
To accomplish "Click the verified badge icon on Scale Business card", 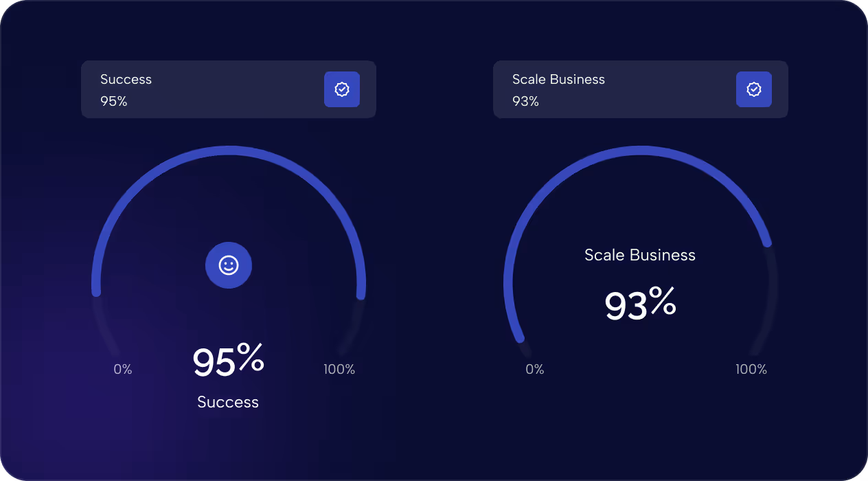I will tap(753, 89).
